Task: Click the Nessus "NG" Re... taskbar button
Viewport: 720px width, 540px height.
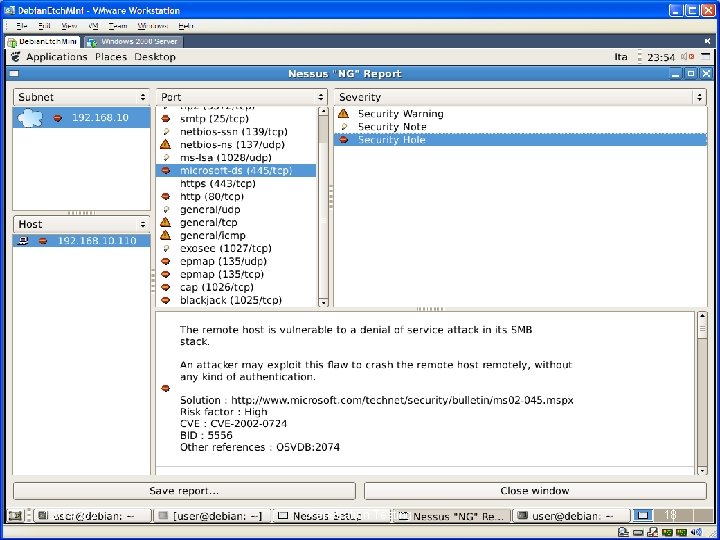Action: pyautogui.click(x=452, y=516)
